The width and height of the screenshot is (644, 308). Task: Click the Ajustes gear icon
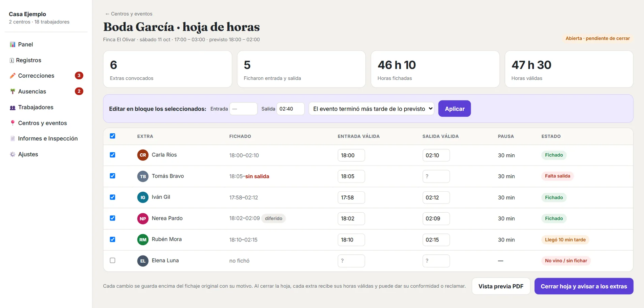(x=13, y=154)
